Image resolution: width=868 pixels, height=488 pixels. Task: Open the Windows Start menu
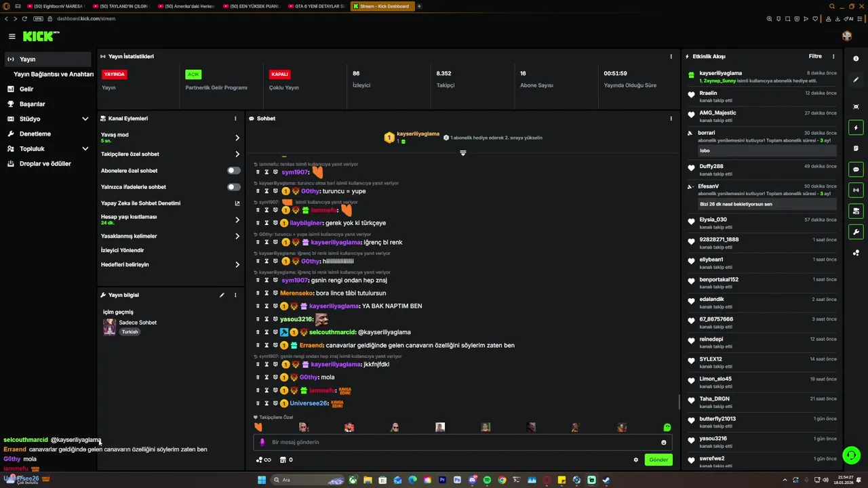tap(262, 480)
